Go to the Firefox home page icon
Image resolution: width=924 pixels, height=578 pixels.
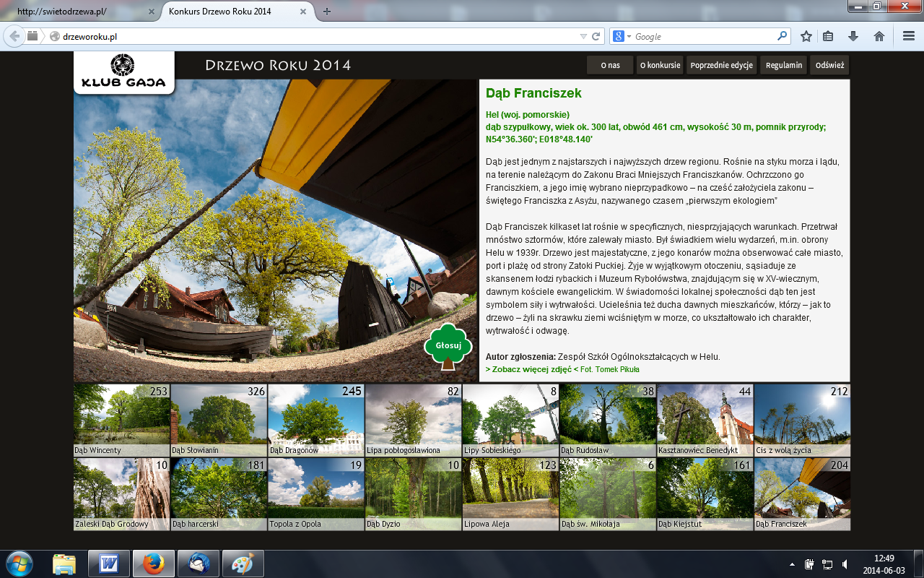pos(879,36)
